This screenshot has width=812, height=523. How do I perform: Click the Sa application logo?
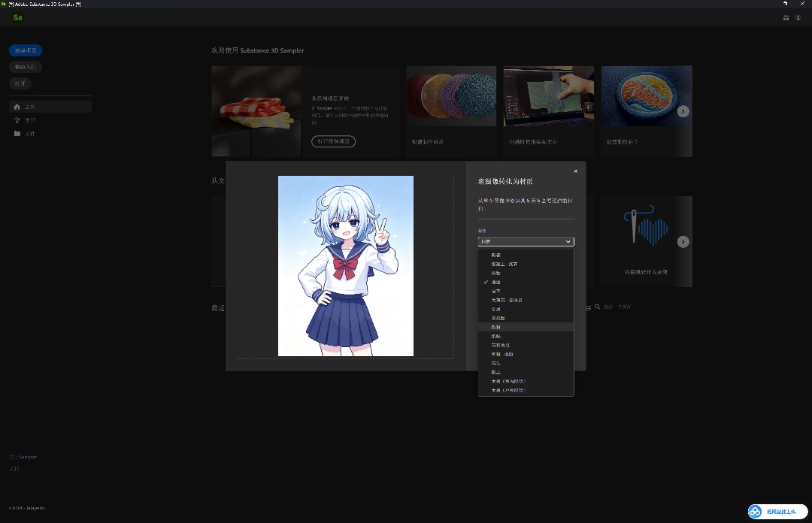(x=17, y=17)
